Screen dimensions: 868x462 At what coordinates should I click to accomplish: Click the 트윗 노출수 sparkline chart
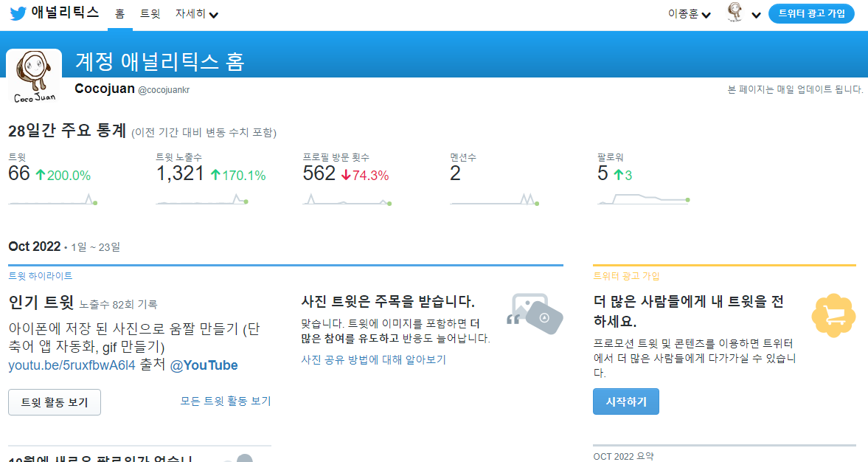pyautogui.click(x=202, y=199)
